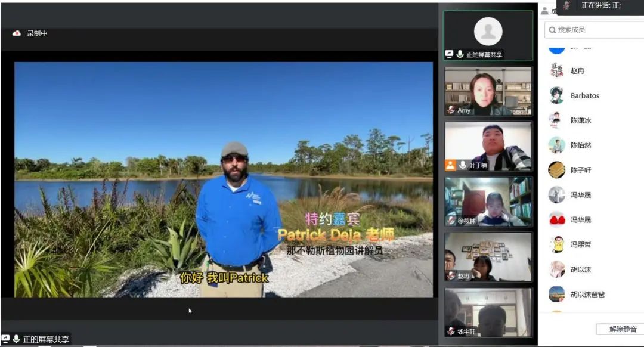Image resolution: width=644 pixels, height=347 pixels.
Task: Click the muted mic icon in the 正在讲话 banner
Action: (567, 5)
